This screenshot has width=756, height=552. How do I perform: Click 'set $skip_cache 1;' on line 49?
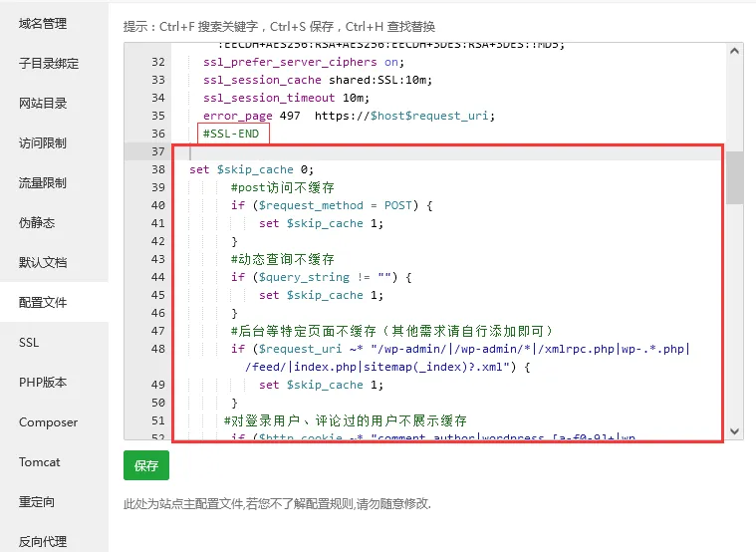321,385
